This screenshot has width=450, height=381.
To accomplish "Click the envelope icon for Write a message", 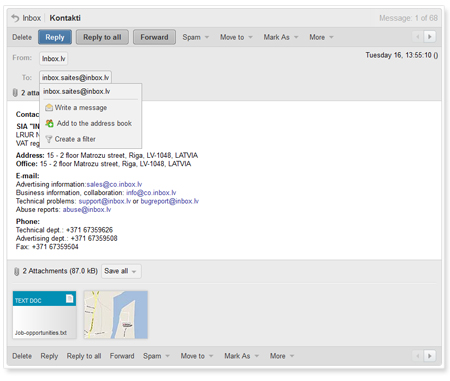I will (x=49, y=107).
